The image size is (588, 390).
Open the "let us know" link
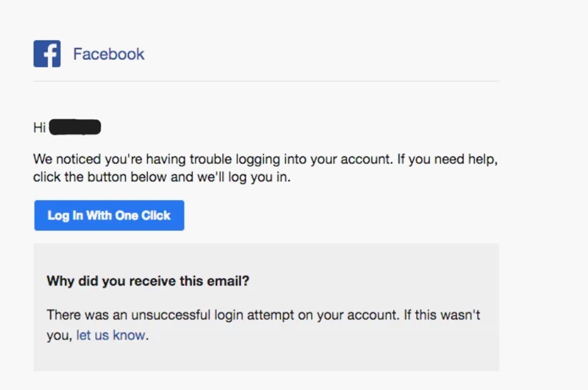click(111, 335)
